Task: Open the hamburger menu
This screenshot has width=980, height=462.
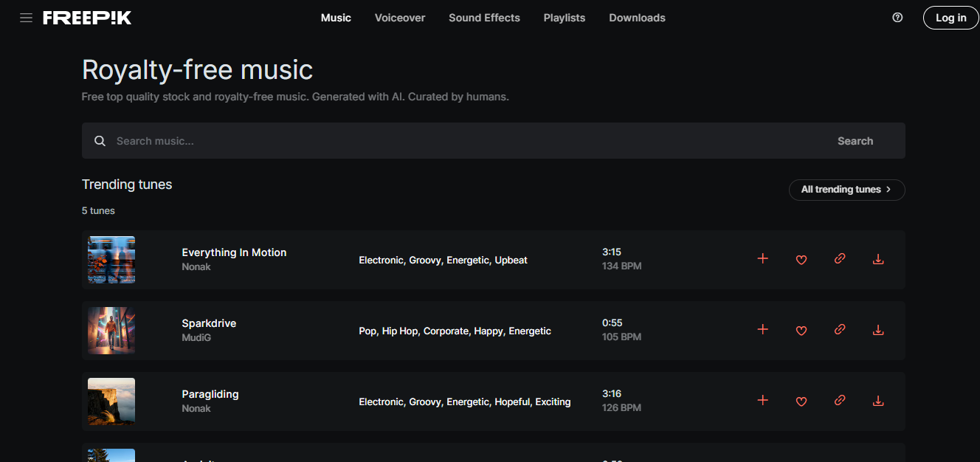Action: 27,18
